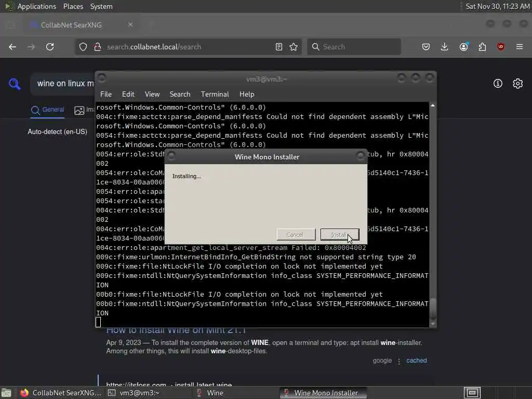Click the SearXNG query field 'wine on linux'

click(x=65, y=84)
